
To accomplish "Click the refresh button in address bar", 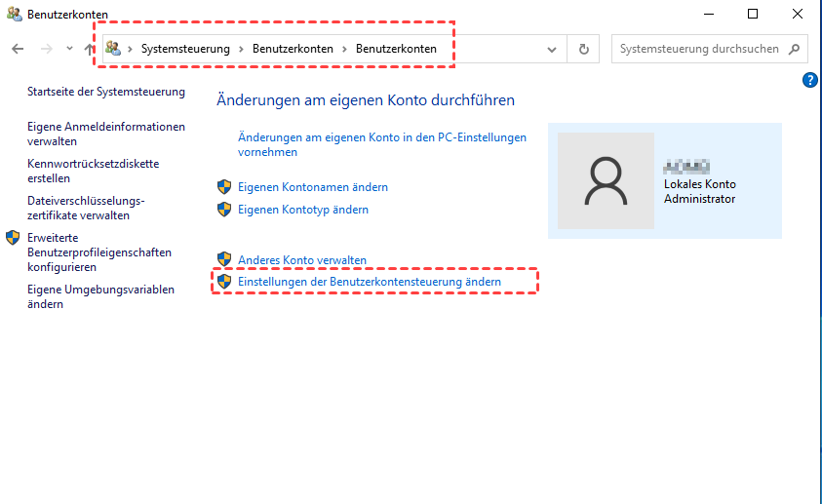I will (x=584, y=49).
